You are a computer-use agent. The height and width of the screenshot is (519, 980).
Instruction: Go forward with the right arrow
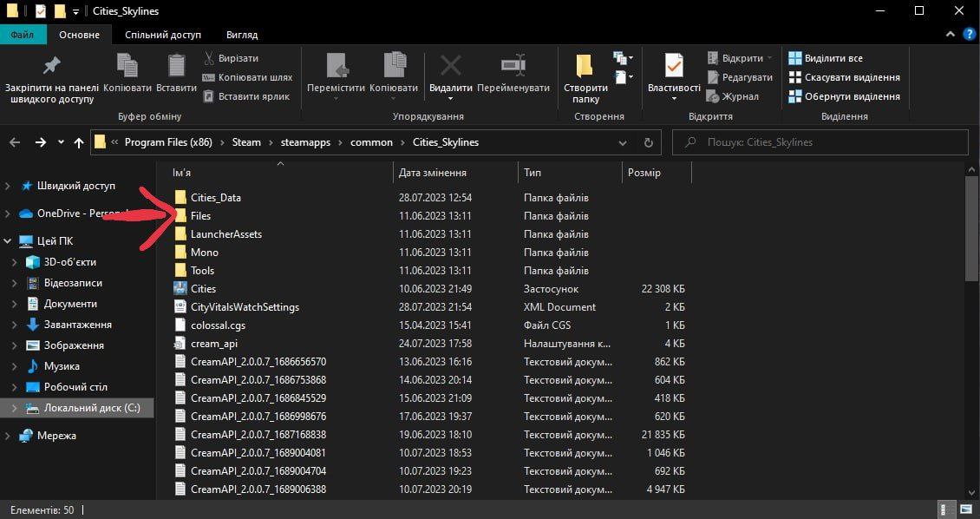[x=41, y=142]
